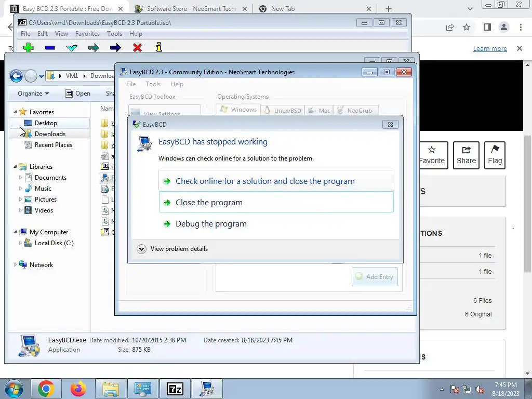This screenshot has width=532, height=399.
Task: Open Chrome three-dot menu
Action: (x=521, y=27)
